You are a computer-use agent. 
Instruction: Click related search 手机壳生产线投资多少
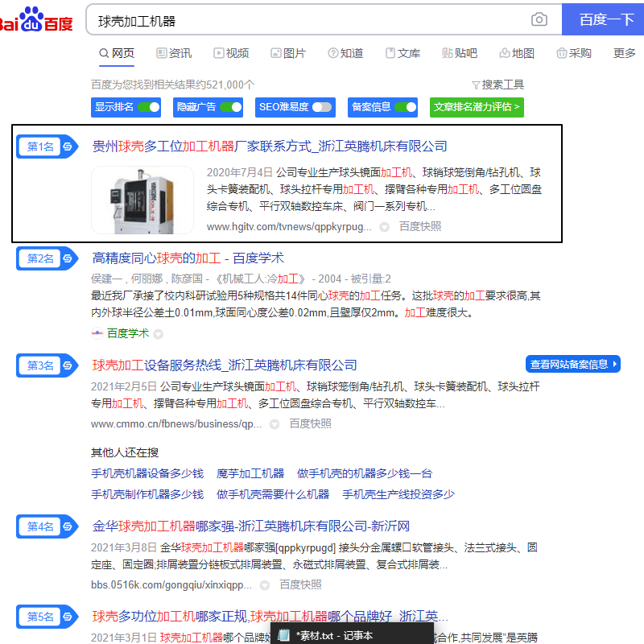point(398,494)
